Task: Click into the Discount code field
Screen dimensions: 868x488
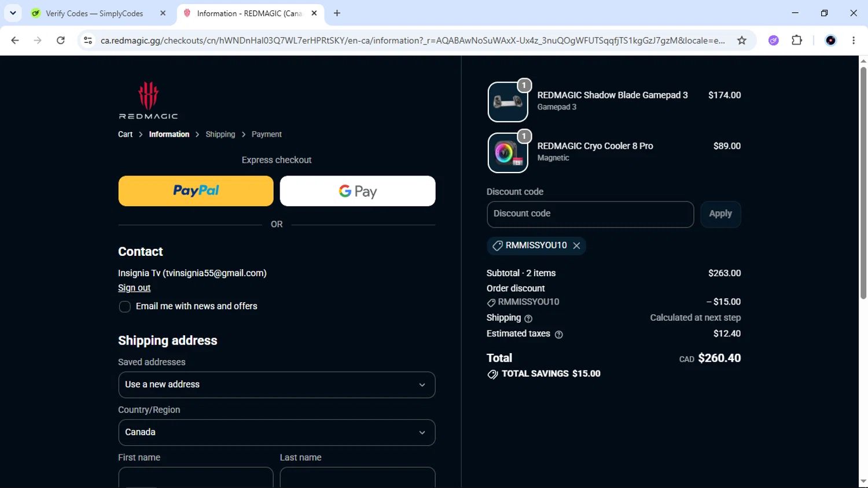Action: 590,214
